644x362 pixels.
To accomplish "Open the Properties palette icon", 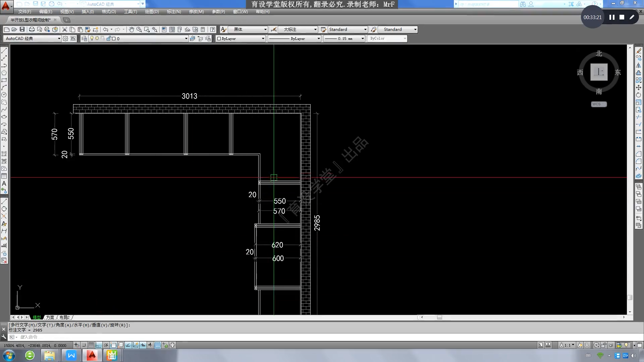I will pyautogui.click(x=164, y=29).
